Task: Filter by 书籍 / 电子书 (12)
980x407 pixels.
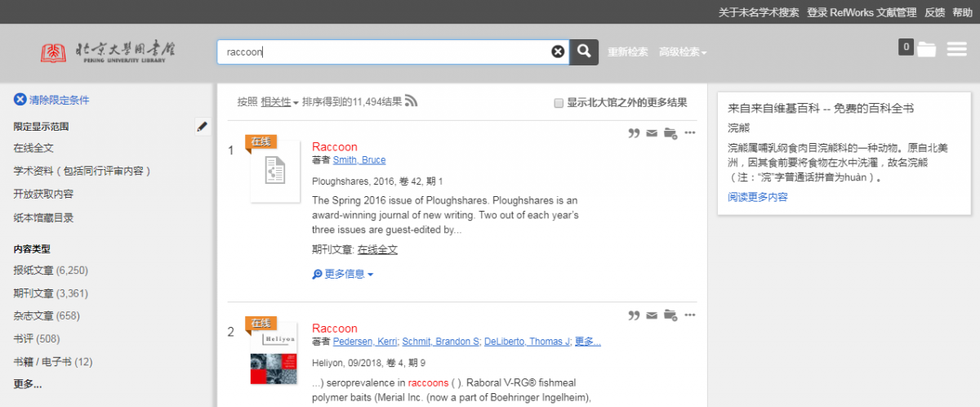Action: point(53,361)
